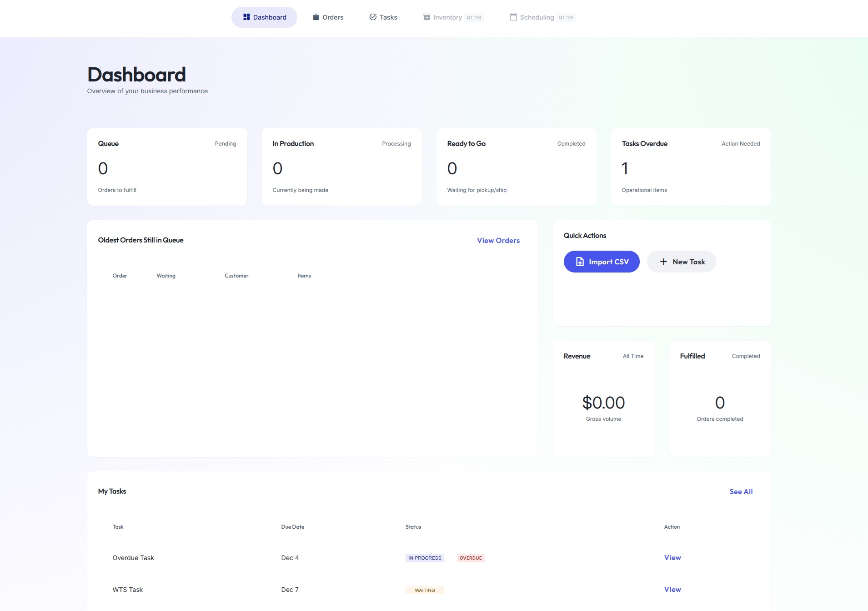View the WTS Task details

click(x=672, y=589)
